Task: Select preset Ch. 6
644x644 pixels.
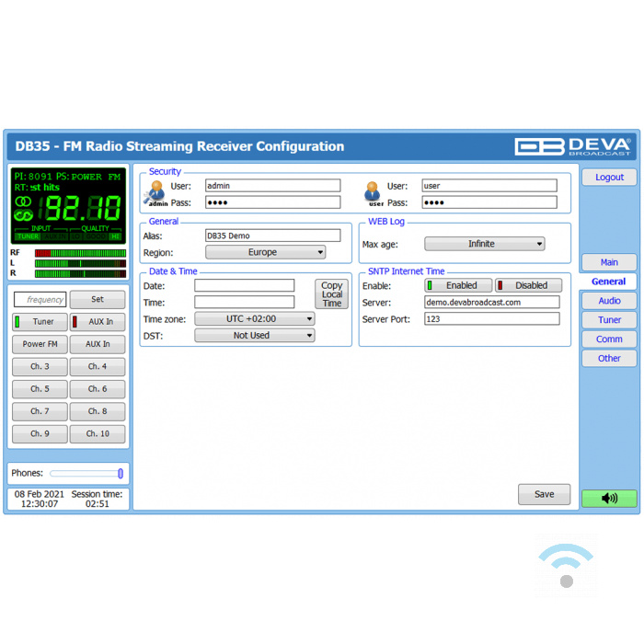Action: 98,389
